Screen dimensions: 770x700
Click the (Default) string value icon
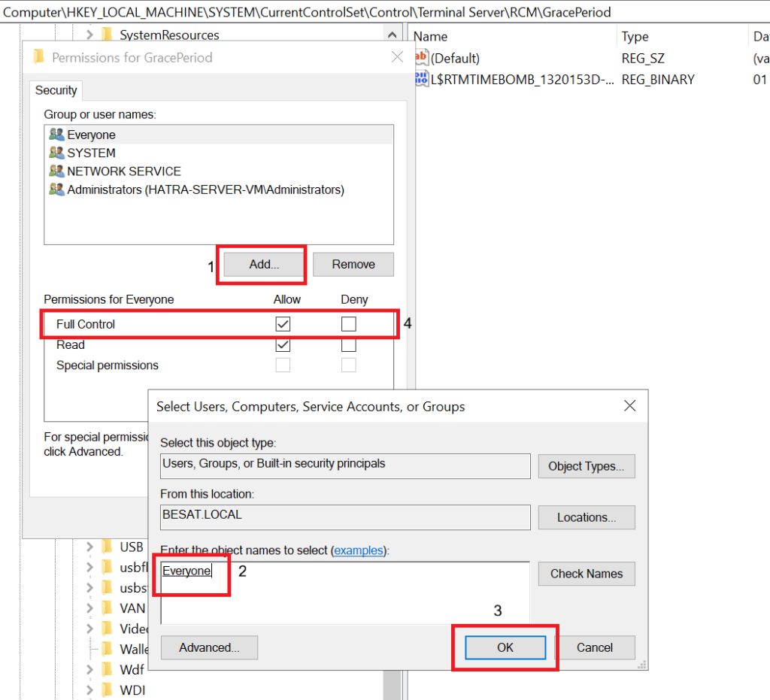point(422,57)
